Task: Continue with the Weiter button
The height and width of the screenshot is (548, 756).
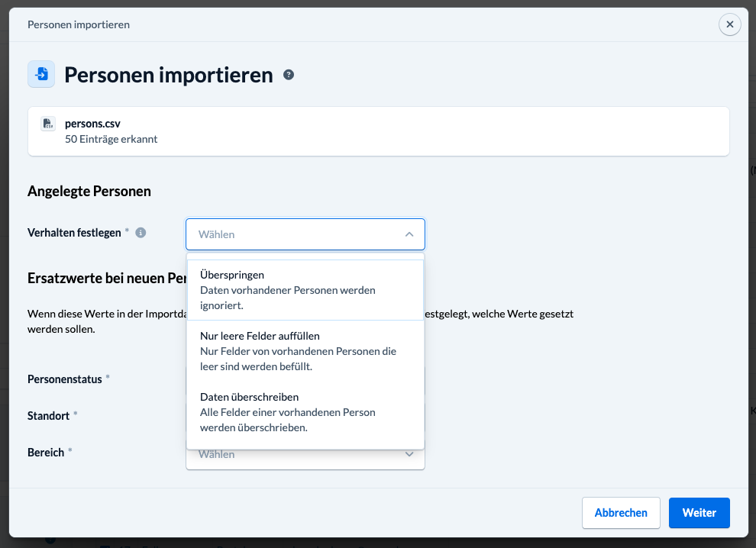Action: 699,513
